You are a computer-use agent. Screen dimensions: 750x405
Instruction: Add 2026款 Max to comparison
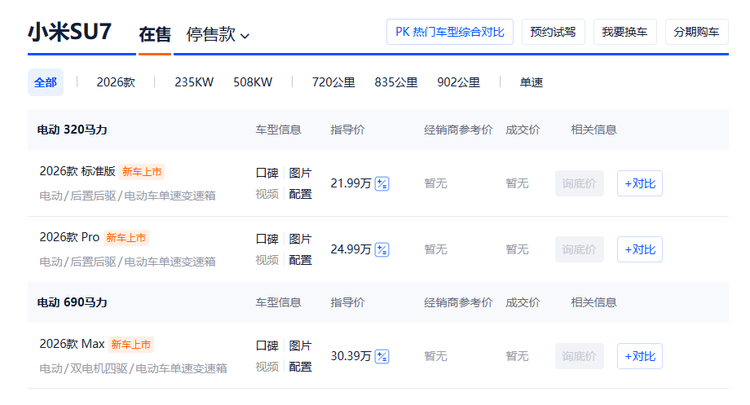639,356
